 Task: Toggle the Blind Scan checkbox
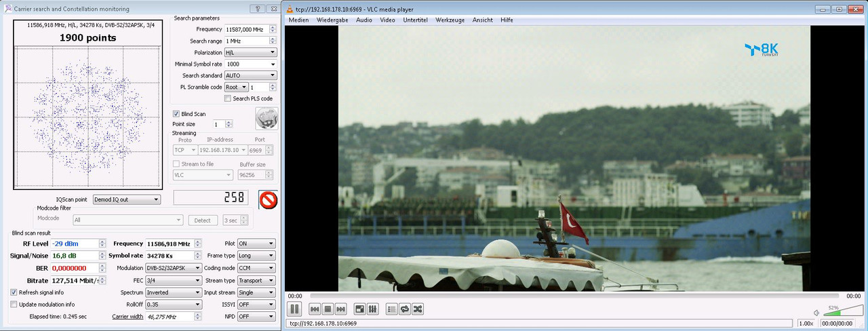[x=176, y=114]
